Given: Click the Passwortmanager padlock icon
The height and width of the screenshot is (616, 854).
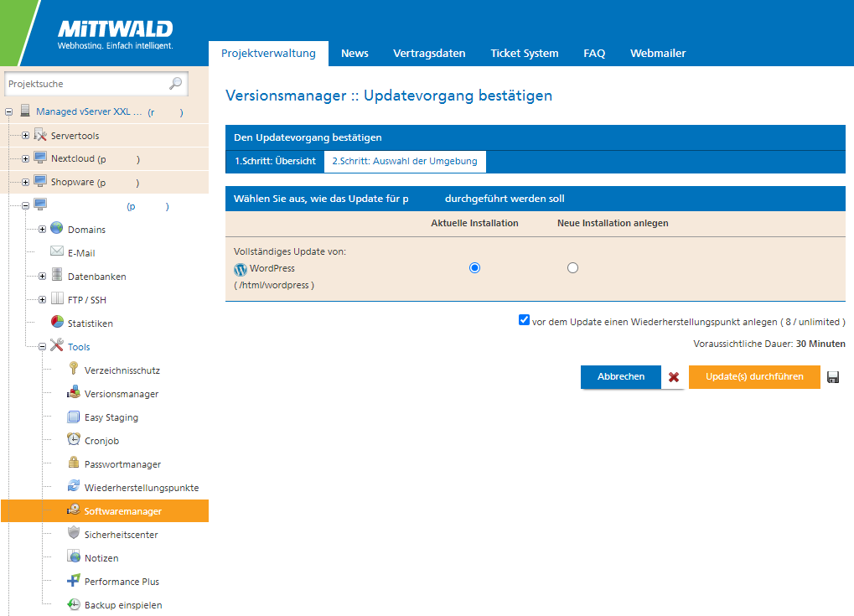Looking at the screenshot, I should (74, 463).
